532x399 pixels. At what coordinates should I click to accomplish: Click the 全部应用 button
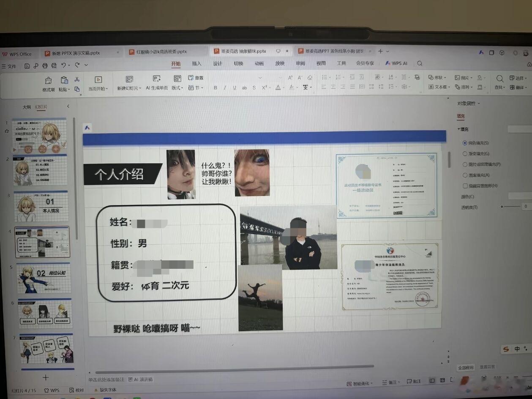pos(466,367)
